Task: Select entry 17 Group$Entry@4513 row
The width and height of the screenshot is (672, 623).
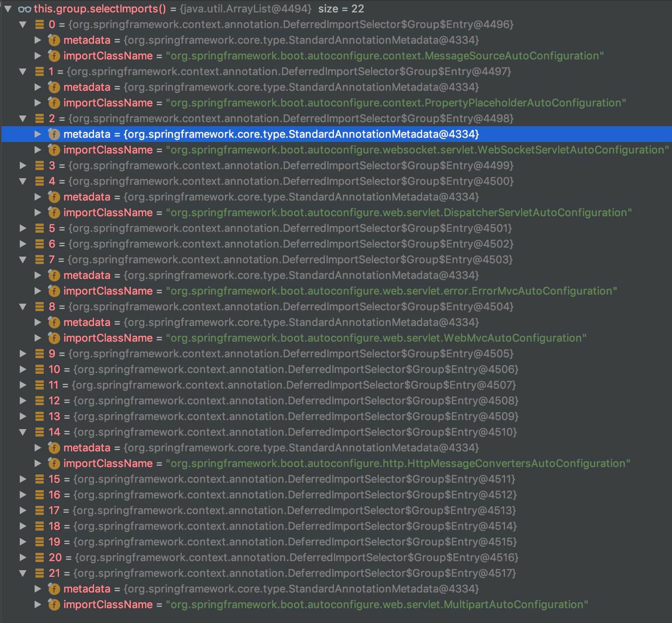Action: tap(289, 510)
